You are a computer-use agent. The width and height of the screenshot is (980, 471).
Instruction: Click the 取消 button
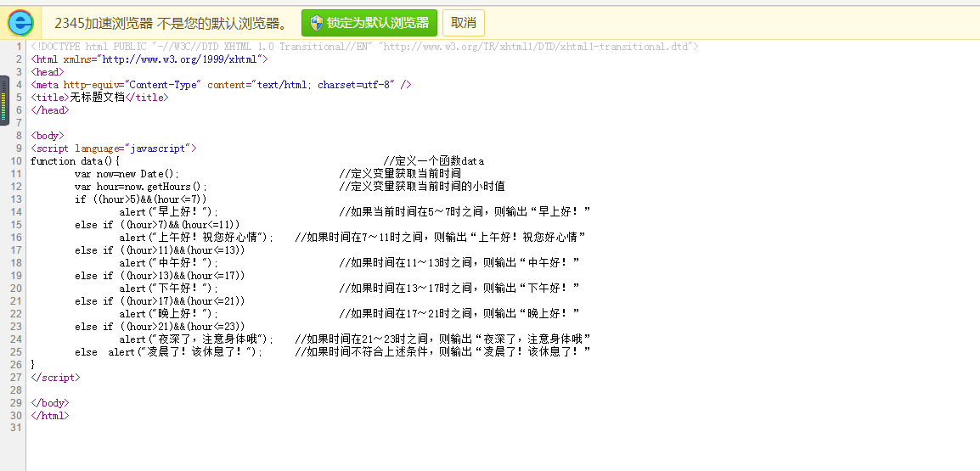click(x=463, y=23)
